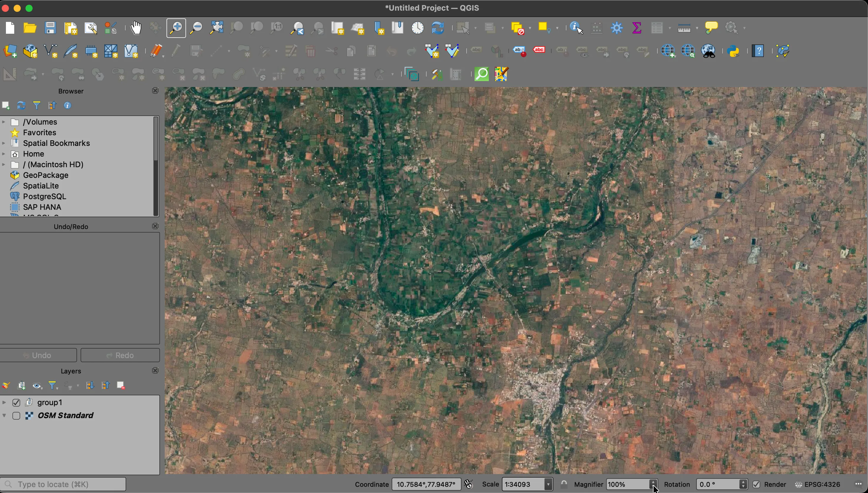Create a New GeoPackage Layer
The height and width of the screenshot is (493, 868).
pos(31,51)
